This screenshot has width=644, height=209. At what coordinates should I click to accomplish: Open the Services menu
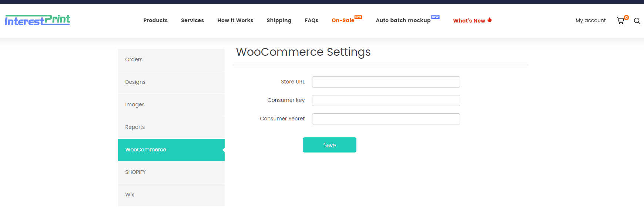[x=192, y=20]
